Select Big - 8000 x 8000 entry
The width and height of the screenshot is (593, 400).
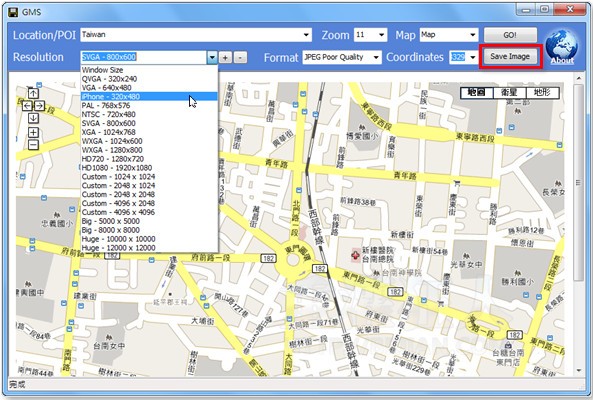coord(149,230)
